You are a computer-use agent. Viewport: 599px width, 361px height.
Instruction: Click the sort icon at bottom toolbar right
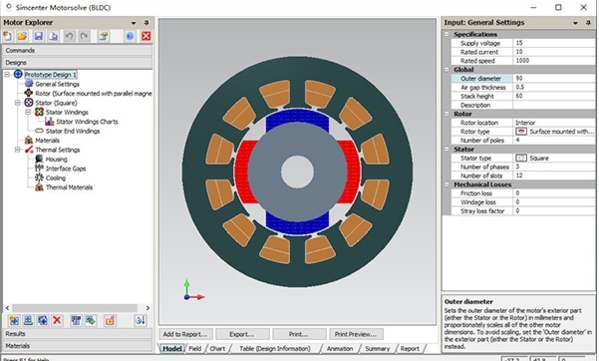(x=140, y=320)
